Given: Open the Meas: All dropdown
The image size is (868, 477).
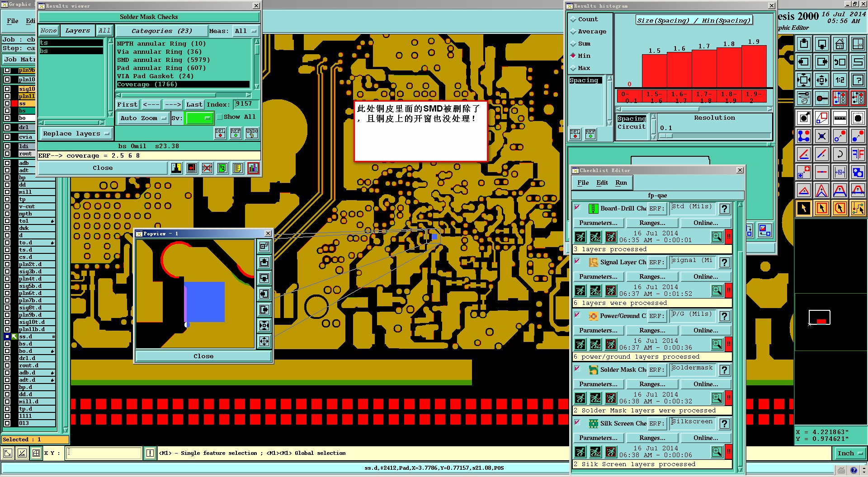Looking at the screenshot, I should tap(245, 31).
